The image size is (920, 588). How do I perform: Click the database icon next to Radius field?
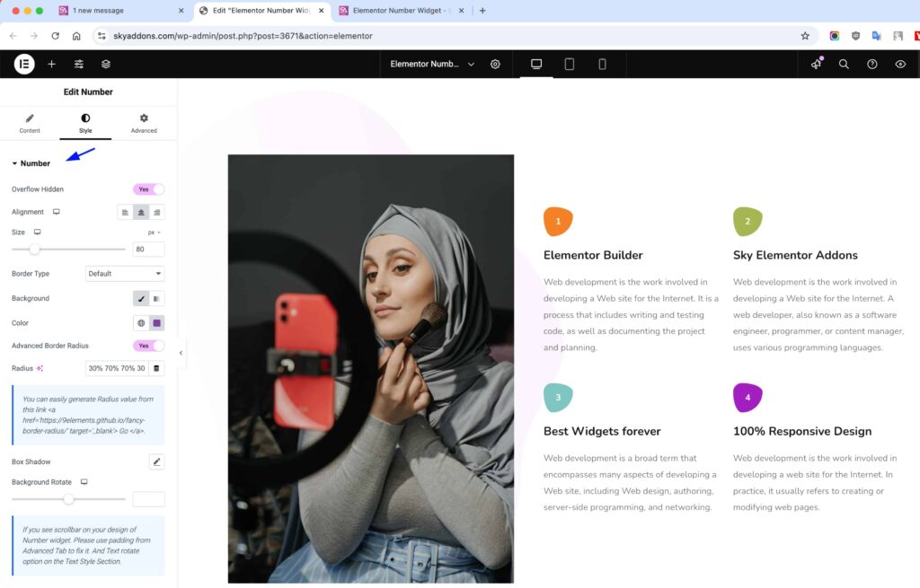(156, 368)
